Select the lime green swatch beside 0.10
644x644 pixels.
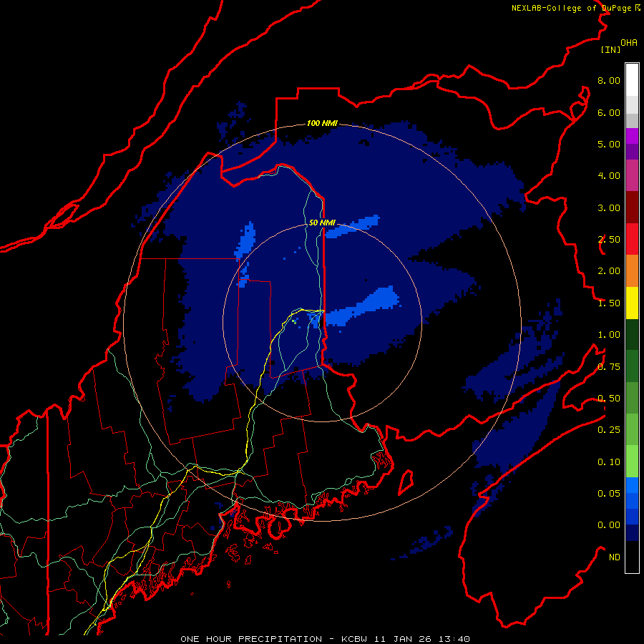tap(632, 462)
